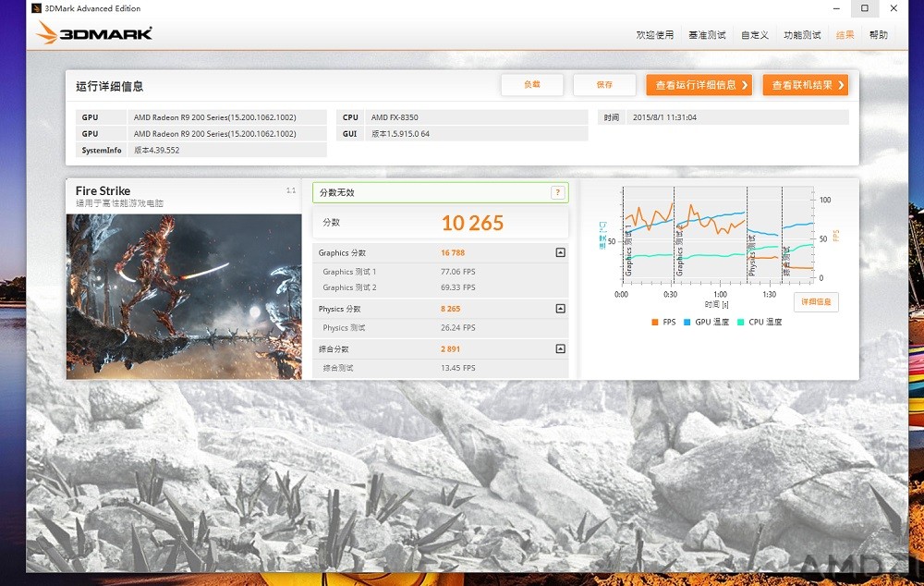This screenshot has width=924, height=586.
Task: Click the 3DMark app icon in title bar
Action: click(x=37, y=8)
